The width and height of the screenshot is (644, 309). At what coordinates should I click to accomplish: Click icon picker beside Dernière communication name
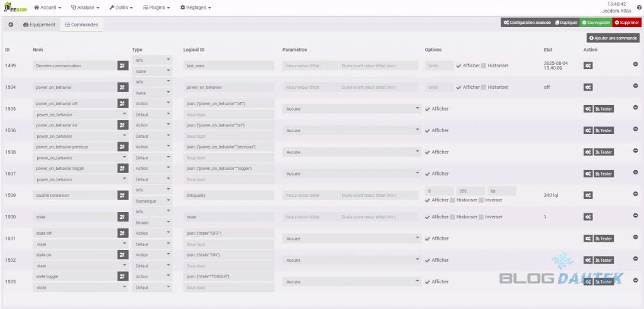click(122, 65)
